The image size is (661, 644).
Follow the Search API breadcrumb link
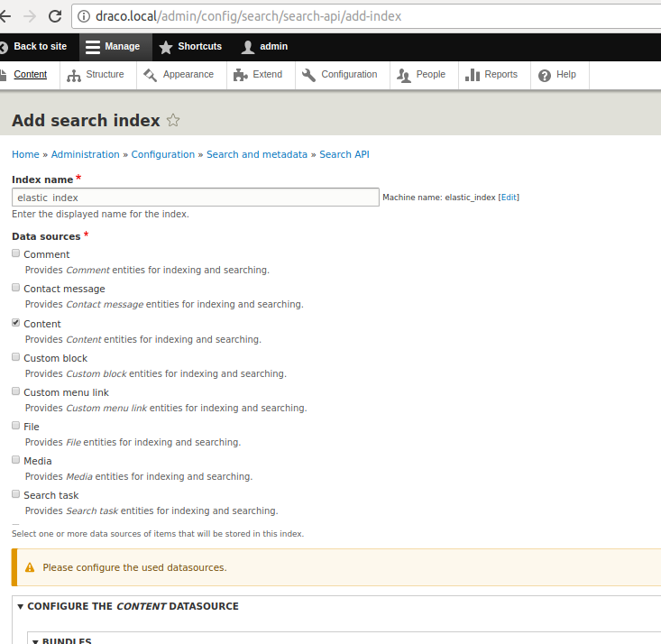[344, 155]
